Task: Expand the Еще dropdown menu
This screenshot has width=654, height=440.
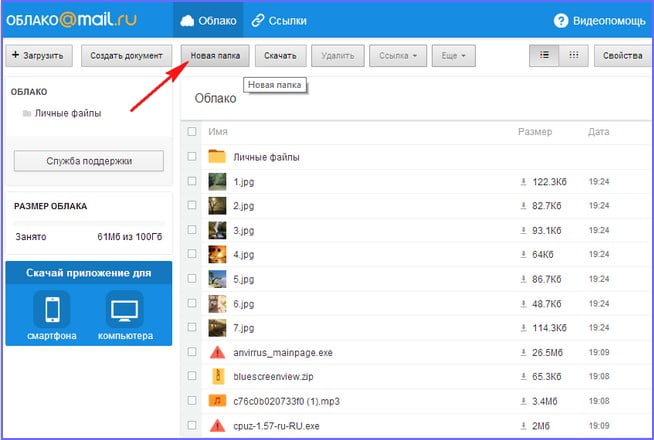Action: tap(454, 56)
